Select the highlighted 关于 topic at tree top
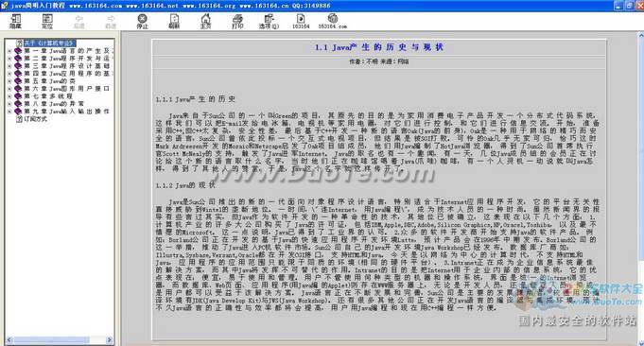The height and width of the screenshot is (346, 644). pos(49,43)
